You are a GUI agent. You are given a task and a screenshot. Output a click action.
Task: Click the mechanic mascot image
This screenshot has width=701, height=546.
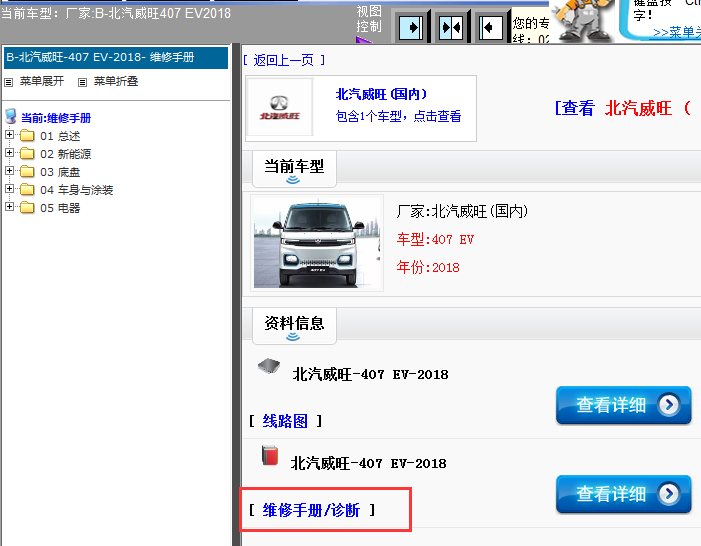point(583,20)
